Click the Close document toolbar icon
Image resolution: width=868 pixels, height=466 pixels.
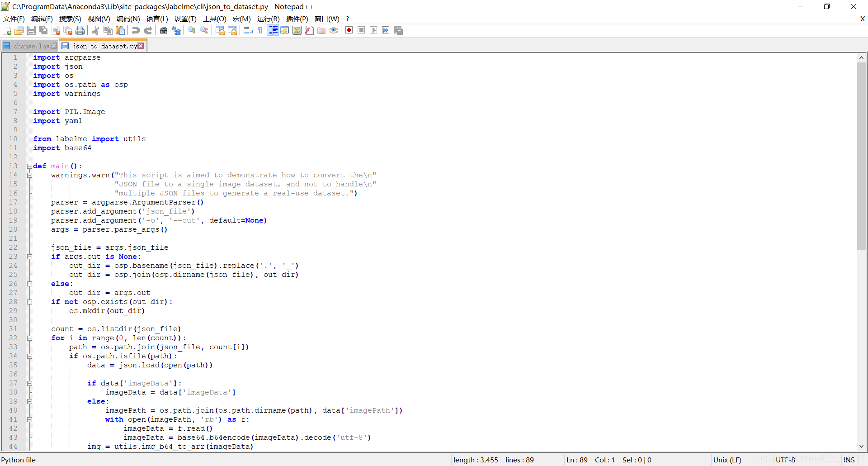56,30
